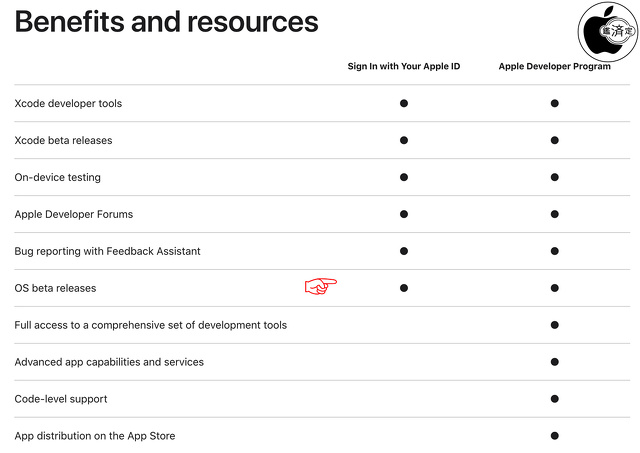Screen dimensions: 640x453
Task: Click Apple ID dot for OS beta releases
Action: coord(404,288)
